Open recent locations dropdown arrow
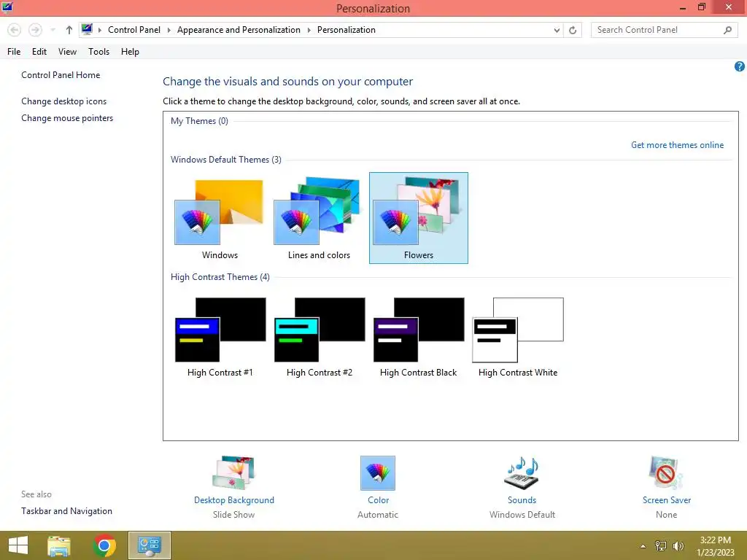 coord(53,30)
